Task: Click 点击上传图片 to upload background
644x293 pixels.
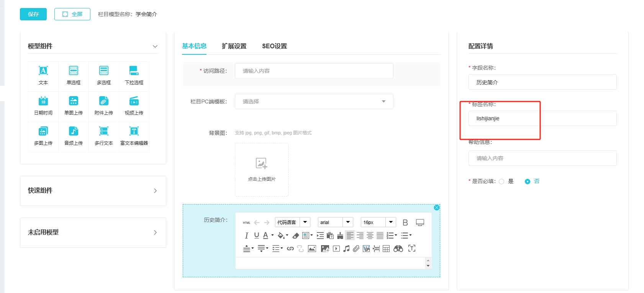Action: 262,170
